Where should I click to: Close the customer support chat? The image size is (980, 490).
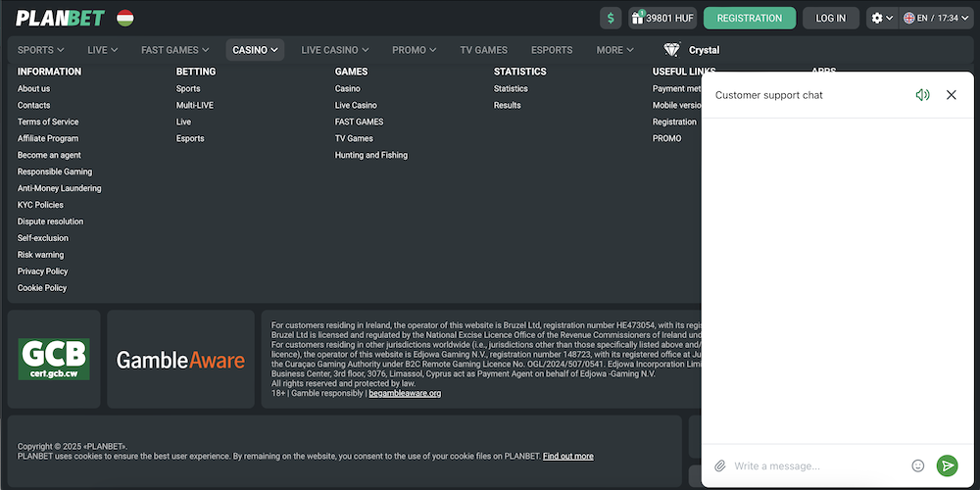(x=951, y=95)
